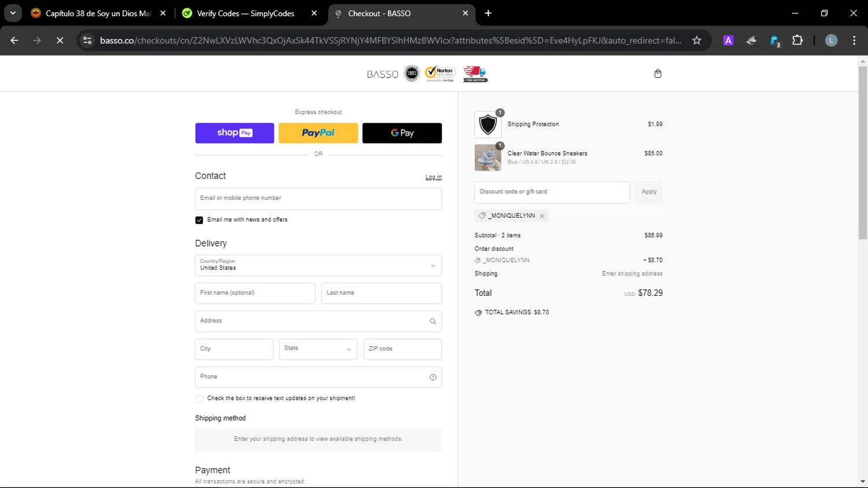Click the Enter shipping address text
The width and height of the screenshot is (868, 488).
tap(632, 274)
